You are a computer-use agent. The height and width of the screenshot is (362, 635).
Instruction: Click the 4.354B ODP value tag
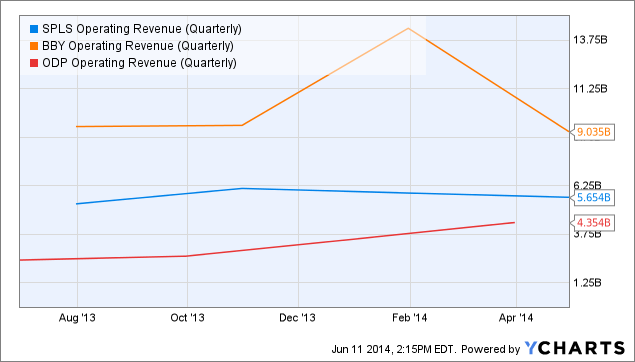(592, 223)
